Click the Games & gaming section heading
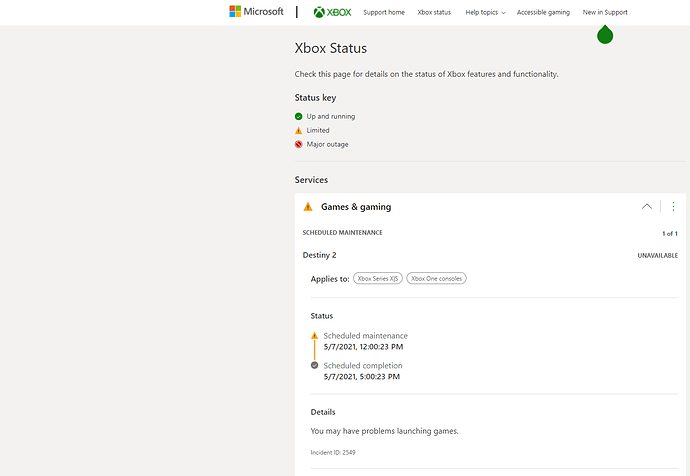Viewport: 690px width, 476px height. pos(356,207)
